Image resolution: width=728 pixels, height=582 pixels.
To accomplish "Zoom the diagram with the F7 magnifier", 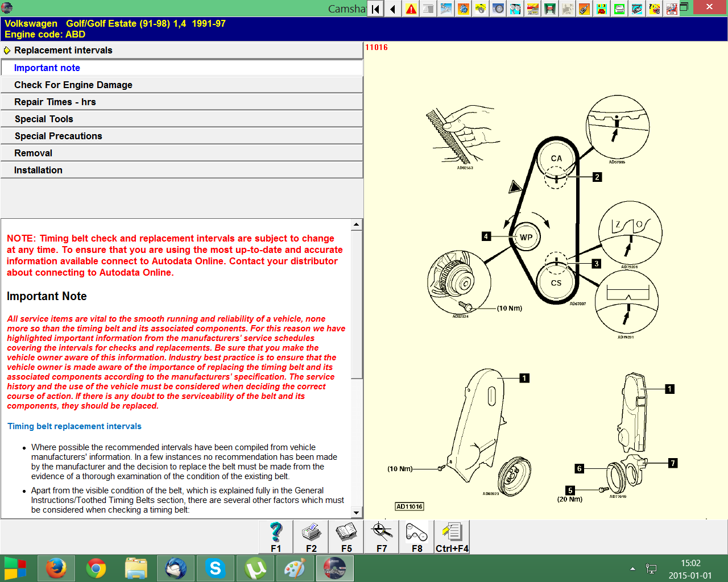I will [382, 537].
